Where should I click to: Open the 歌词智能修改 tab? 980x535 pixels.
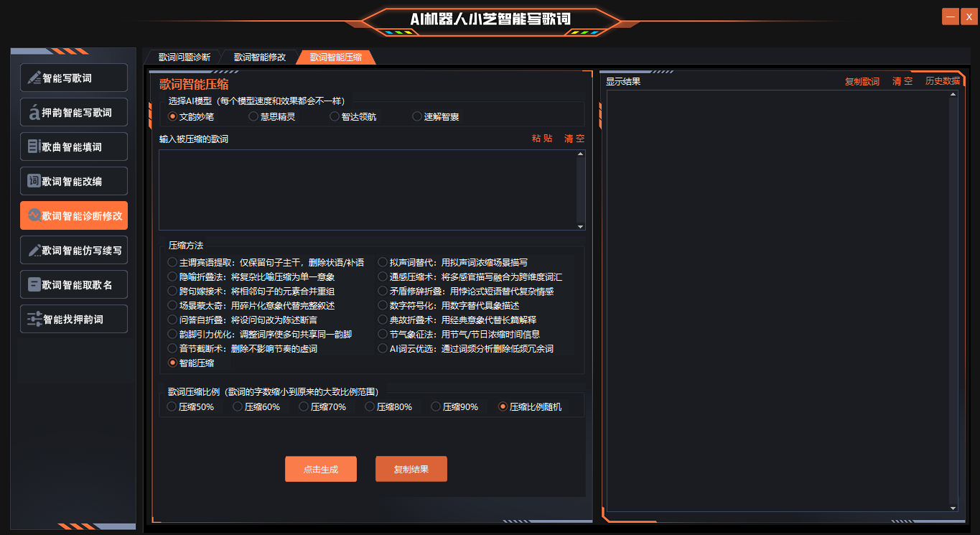(260, 57)
